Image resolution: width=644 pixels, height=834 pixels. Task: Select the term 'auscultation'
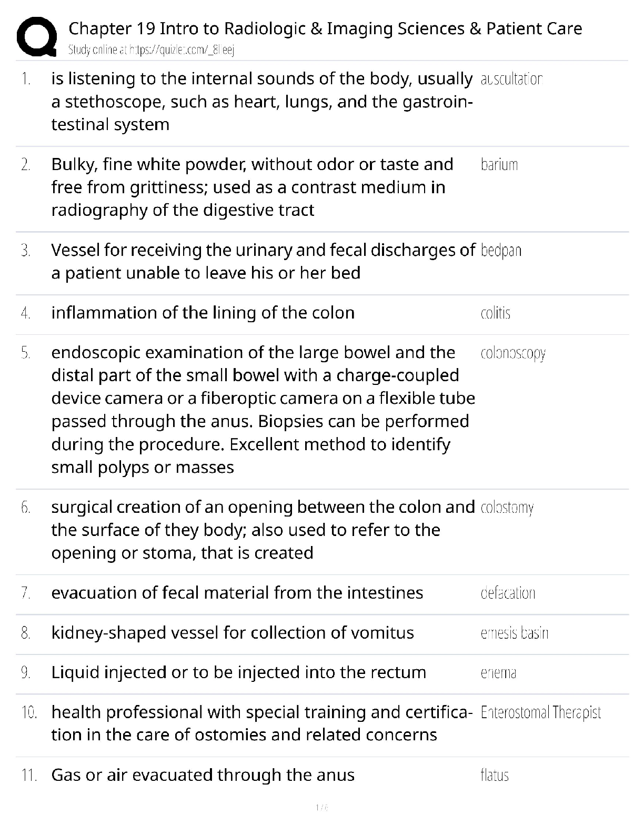[x=511, y=79]
